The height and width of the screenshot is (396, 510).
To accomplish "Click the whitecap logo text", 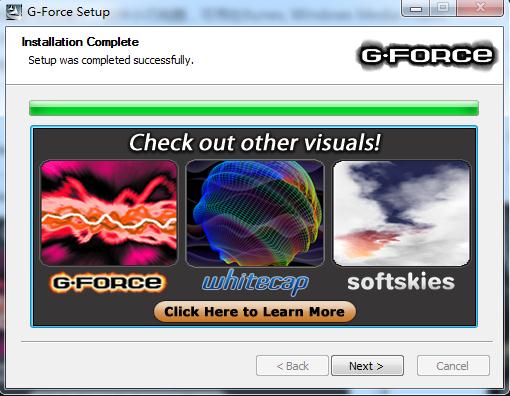I will point(255,283).
